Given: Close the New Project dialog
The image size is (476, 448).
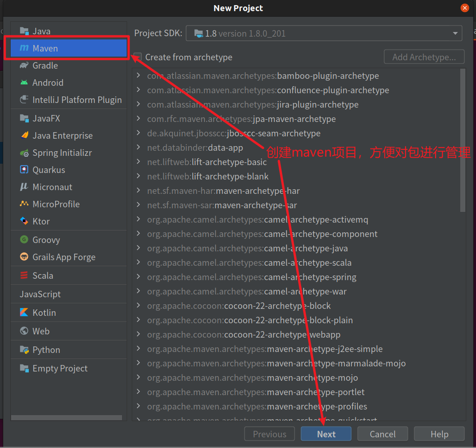Looking at the screenshot, I should coord(464,8).
